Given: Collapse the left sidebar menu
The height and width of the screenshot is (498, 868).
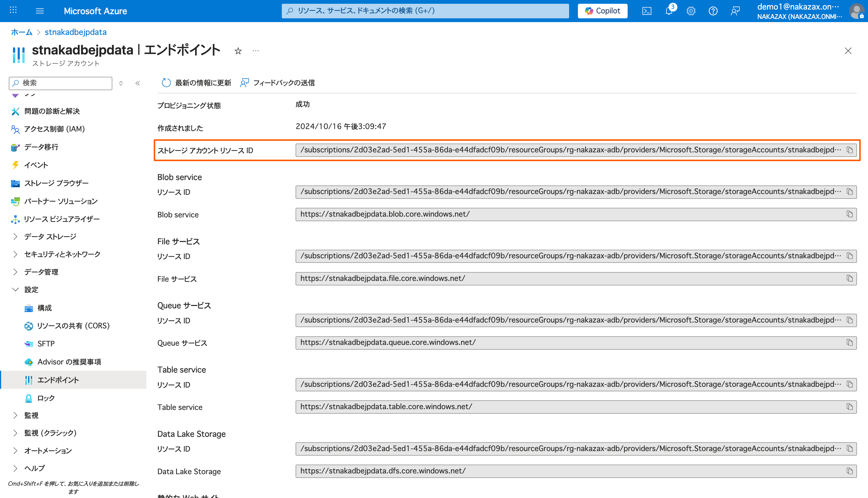Looking at the screenshot, I should click(138, 83).
